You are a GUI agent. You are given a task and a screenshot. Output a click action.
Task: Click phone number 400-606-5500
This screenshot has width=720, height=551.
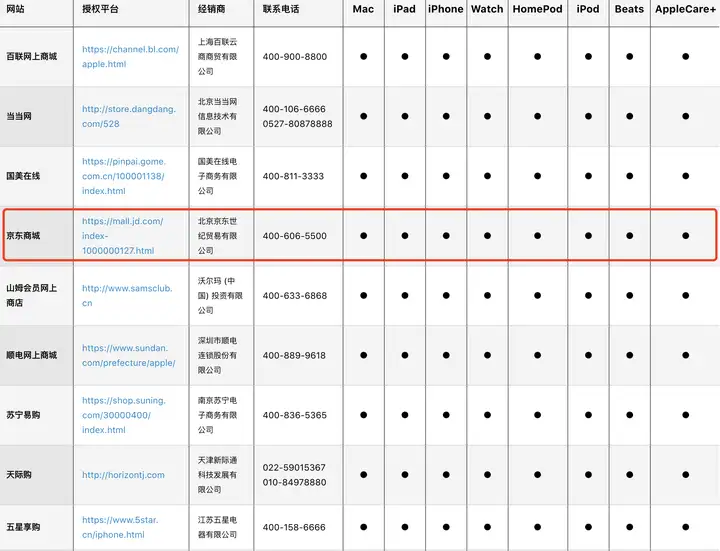pyautogui.click(x=295, y=236)
